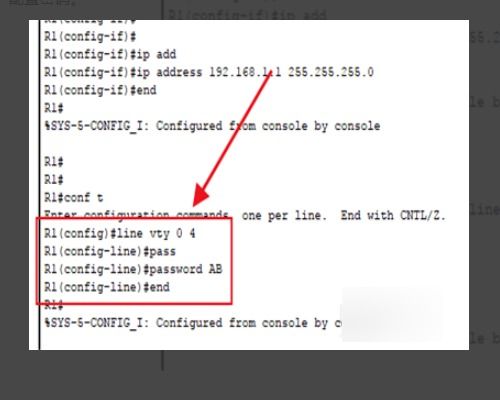Click the vertical black line at terminal's left edge
Screen dimensions: 500x400
click(39, 185)
